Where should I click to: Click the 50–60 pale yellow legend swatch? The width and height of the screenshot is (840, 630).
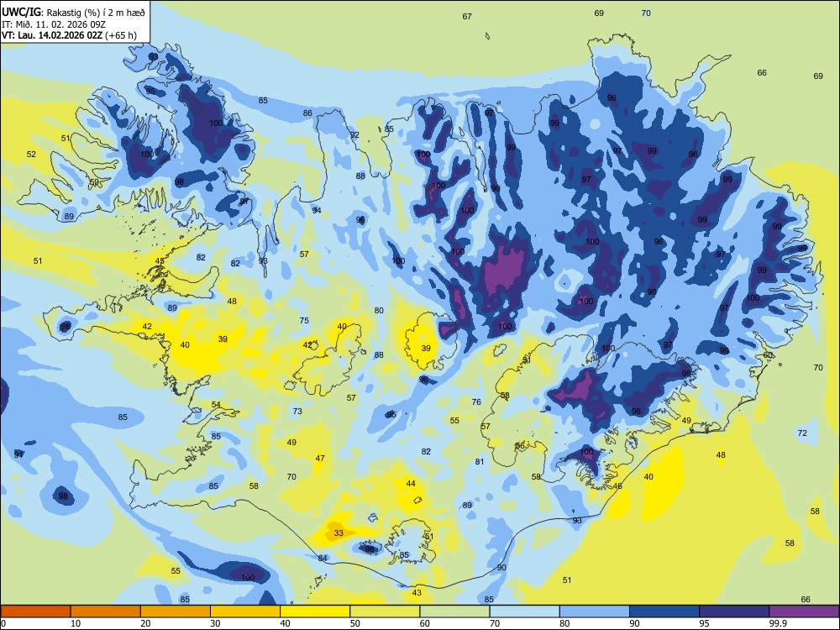click(386, 612)
